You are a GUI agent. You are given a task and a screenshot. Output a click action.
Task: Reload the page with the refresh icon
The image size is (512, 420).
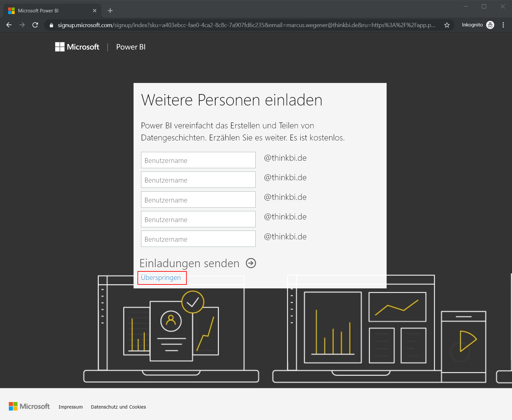(x=35, y=25)
